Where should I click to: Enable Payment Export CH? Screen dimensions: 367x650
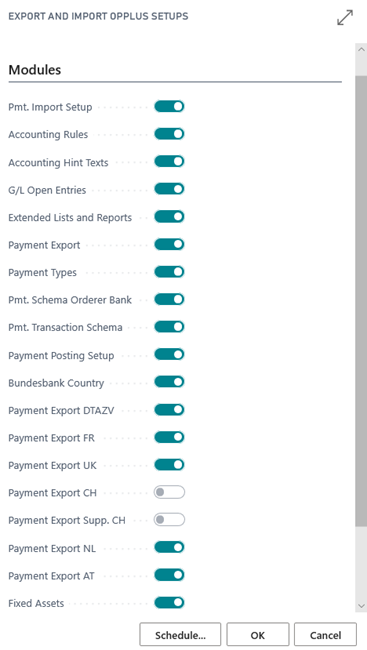pyautogui.click(x=169, y=492)
